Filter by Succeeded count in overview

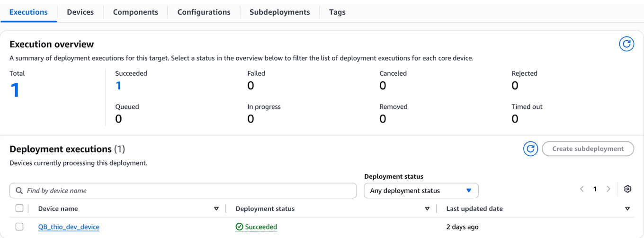[118, 86]
